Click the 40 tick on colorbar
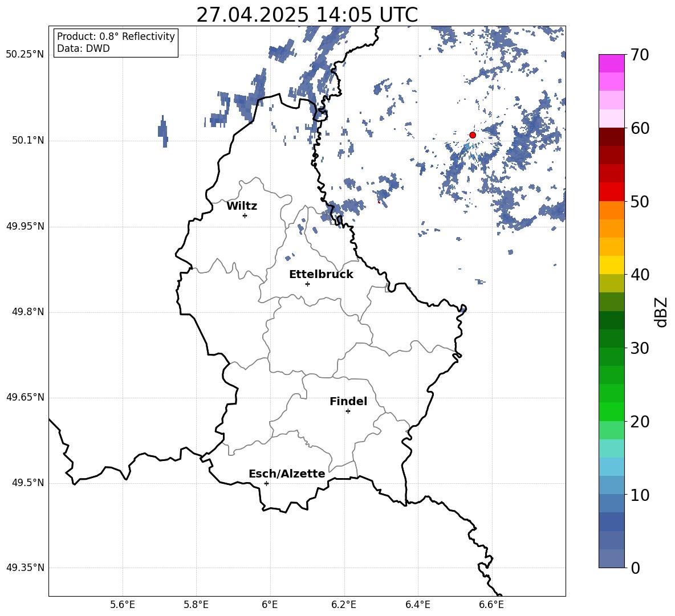The width and height of the screenshot is (675, 616). point(640,275)
